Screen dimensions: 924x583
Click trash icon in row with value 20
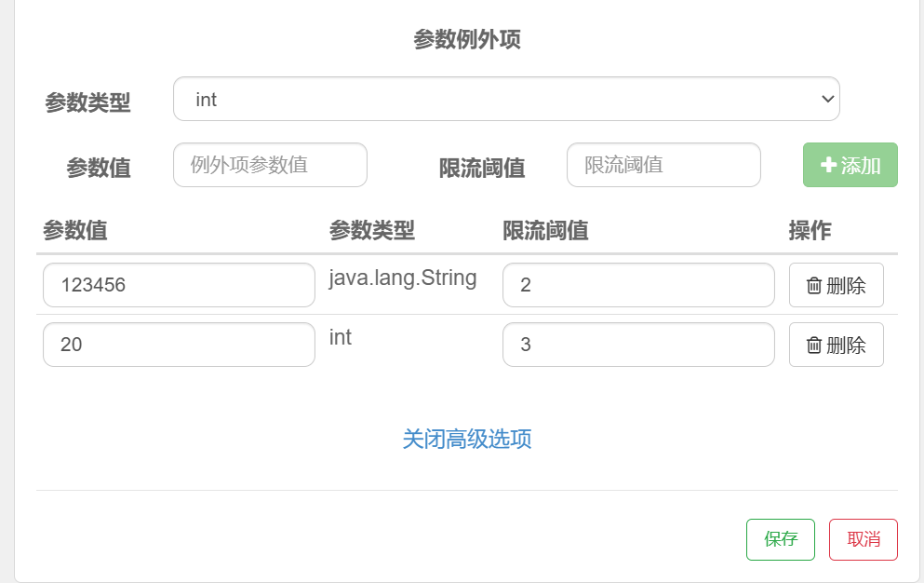pyautogui.click(x=814, y=346)
